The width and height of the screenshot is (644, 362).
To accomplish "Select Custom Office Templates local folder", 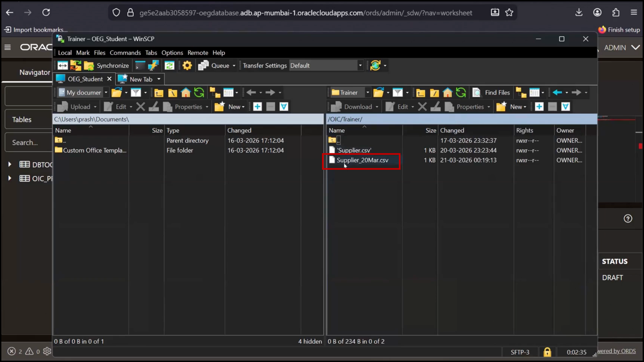I will [x=91, y=150].
